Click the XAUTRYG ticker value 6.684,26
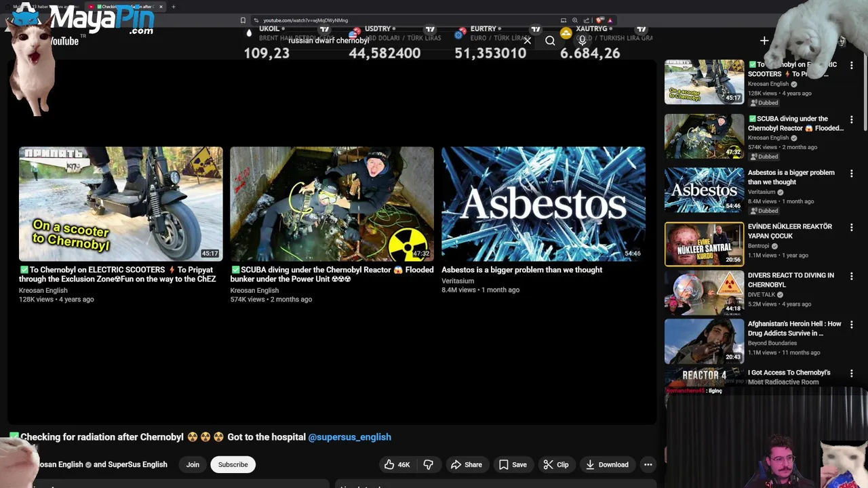868x488 pixels. click(590, 53)
